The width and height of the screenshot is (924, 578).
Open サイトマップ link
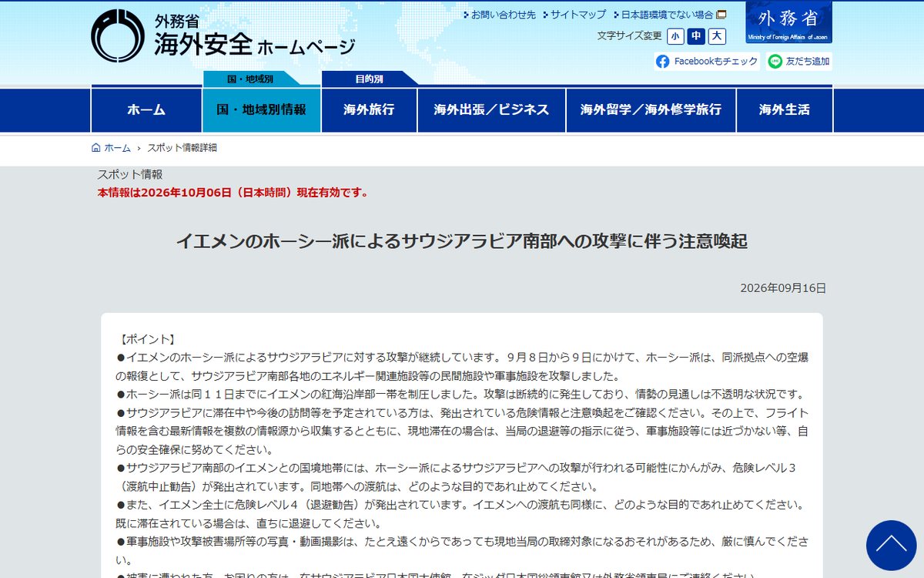pos(577,15)
